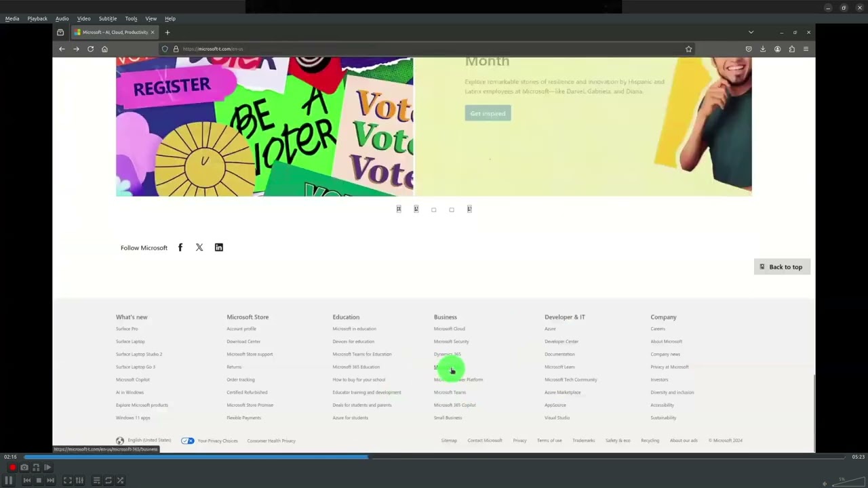Click the browser forward arrow

click(76, 49)
